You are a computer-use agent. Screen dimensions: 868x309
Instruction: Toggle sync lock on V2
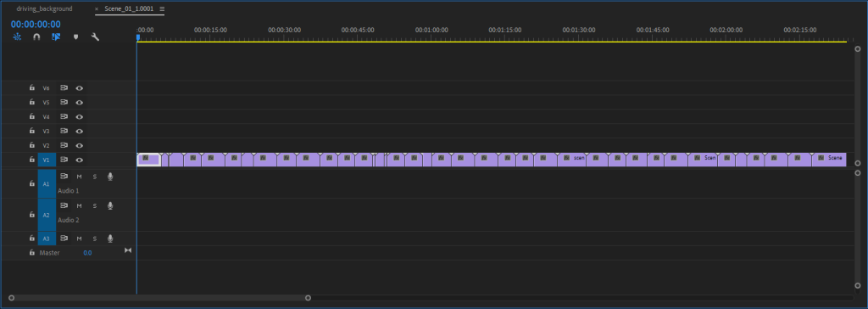coord(64,145)
